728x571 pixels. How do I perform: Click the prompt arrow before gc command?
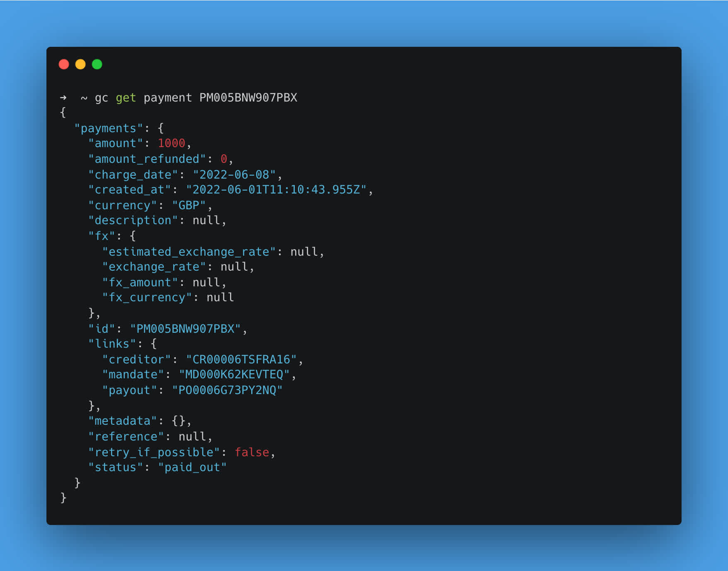(x=63, y=98)
